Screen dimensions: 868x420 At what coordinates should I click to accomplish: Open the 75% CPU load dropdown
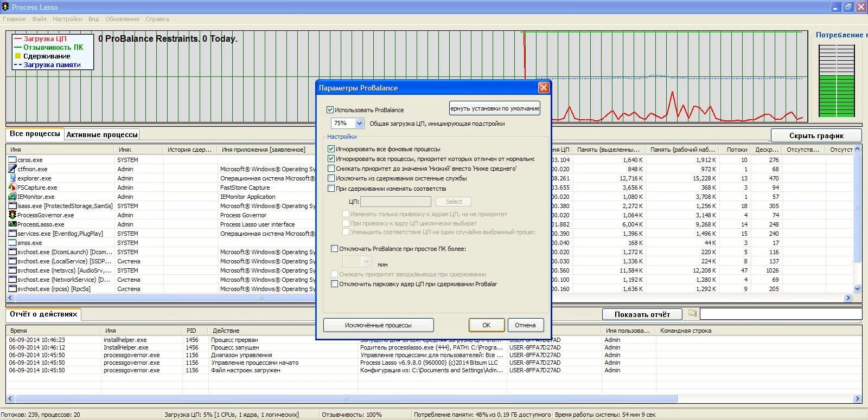(x=359, y=124)
